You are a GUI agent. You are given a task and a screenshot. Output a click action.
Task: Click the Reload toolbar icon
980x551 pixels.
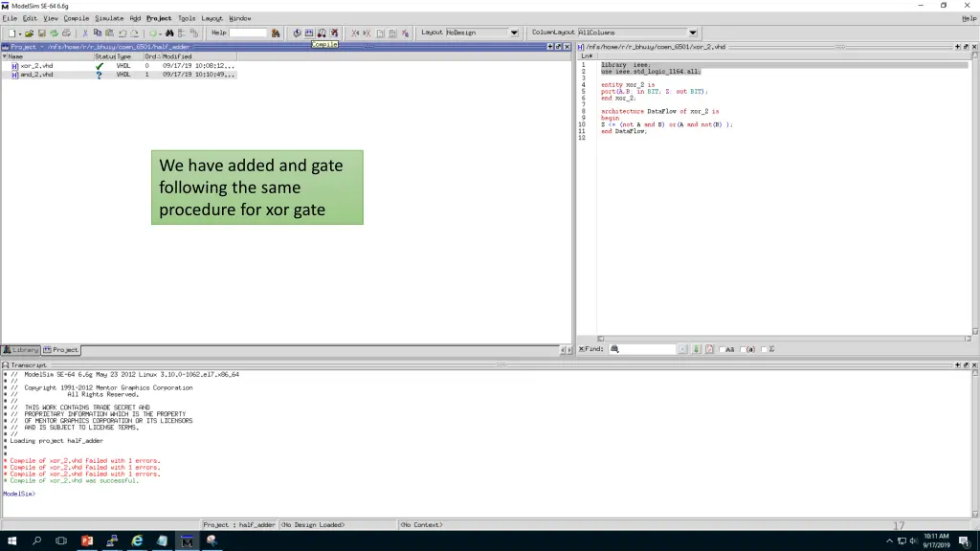click(54, 33)
